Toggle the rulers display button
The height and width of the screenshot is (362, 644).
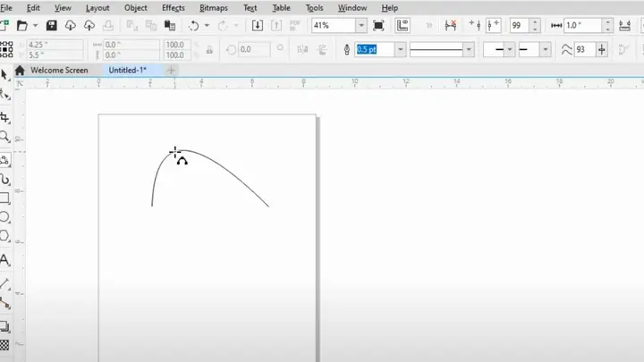click(x=402, y=25)
